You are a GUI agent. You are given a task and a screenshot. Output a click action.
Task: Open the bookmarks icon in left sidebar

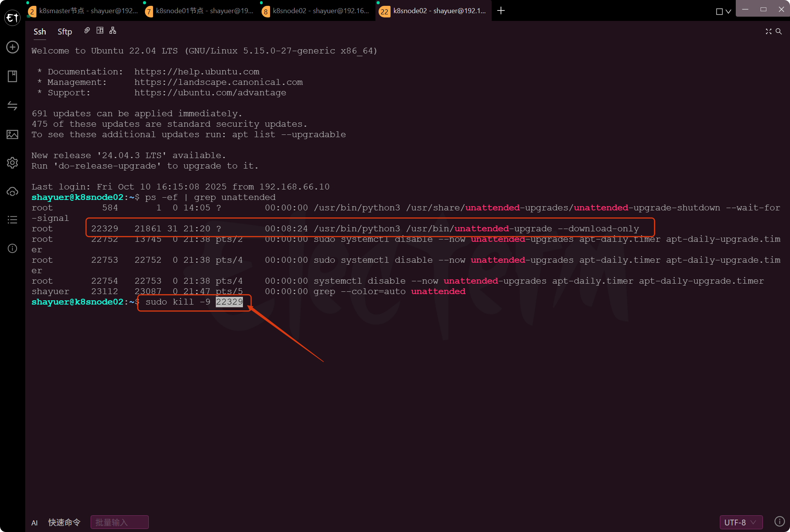[12, 76]
